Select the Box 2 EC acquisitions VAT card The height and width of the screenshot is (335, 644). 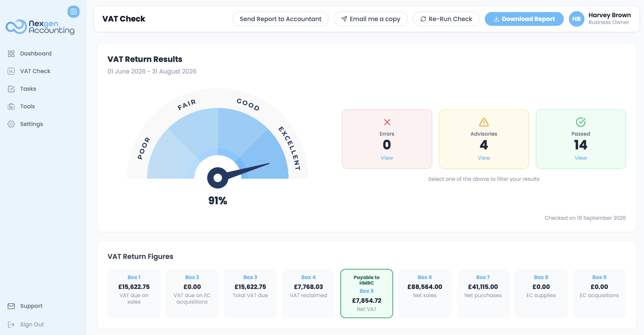pyautogui.click(x=192, y=293)
